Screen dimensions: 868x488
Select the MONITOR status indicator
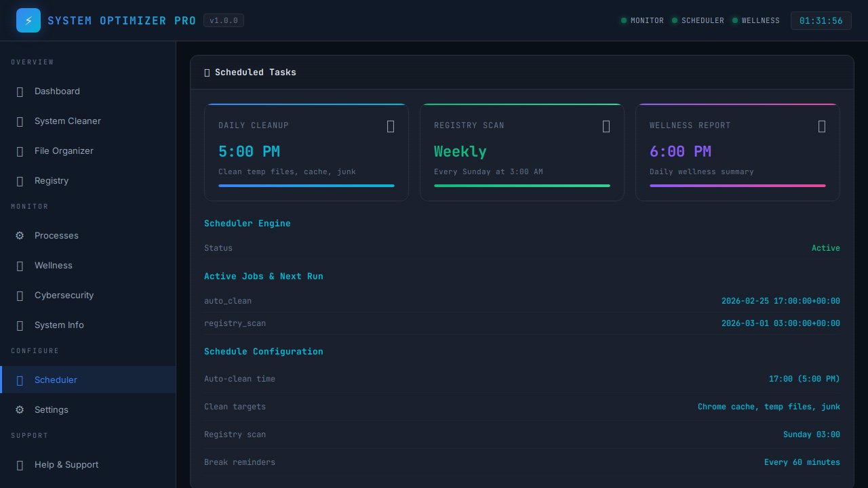(x=642, y=20)
